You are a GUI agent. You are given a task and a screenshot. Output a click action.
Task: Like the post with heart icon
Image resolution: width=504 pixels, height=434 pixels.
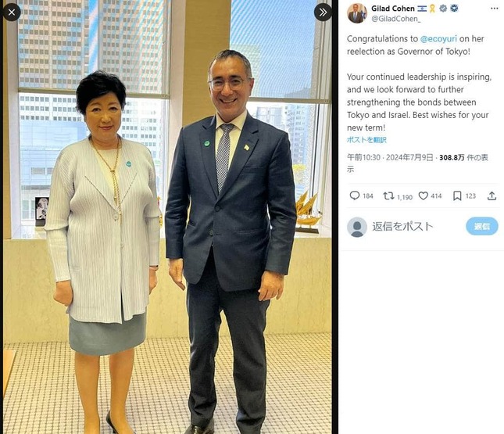(x=424, y=195)
